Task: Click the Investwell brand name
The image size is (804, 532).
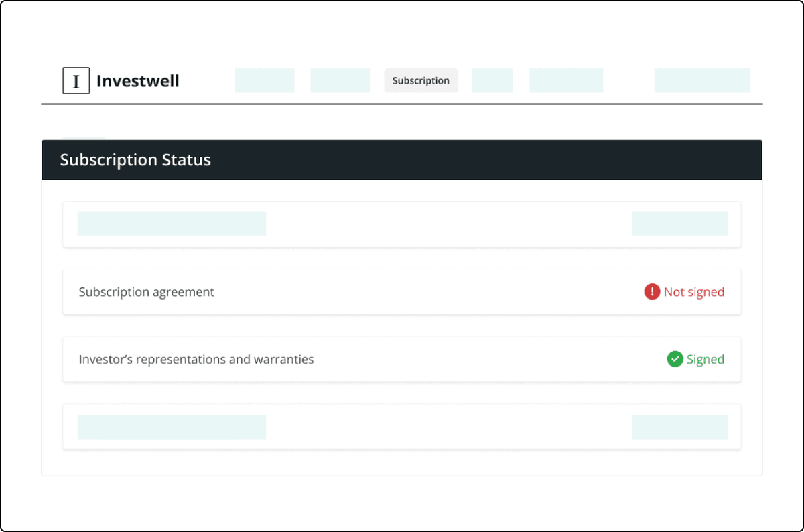Action: point(138,81)
